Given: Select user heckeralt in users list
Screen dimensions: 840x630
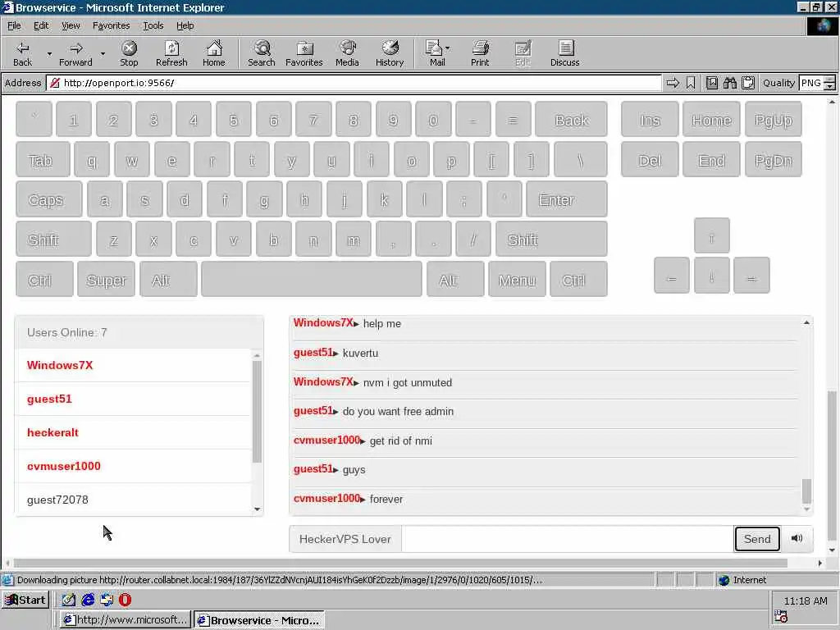Looking at the screenshot, I should (134, 432).
